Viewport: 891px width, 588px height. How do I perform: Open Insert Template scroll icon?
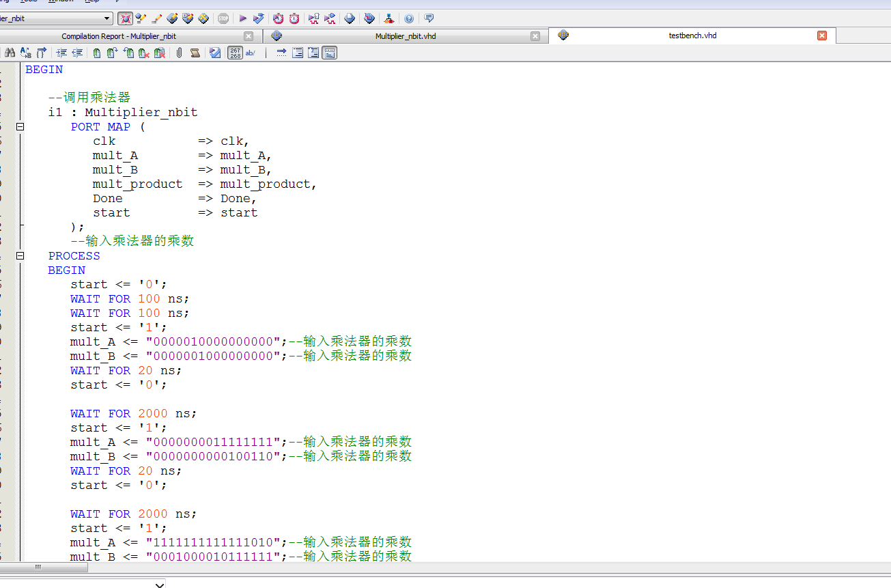pyautogui.click(x=195, y=53)
